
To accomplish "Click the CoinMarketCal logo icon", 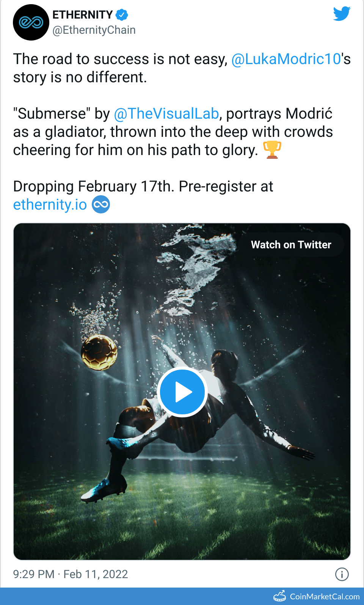I will click(280, 596).
